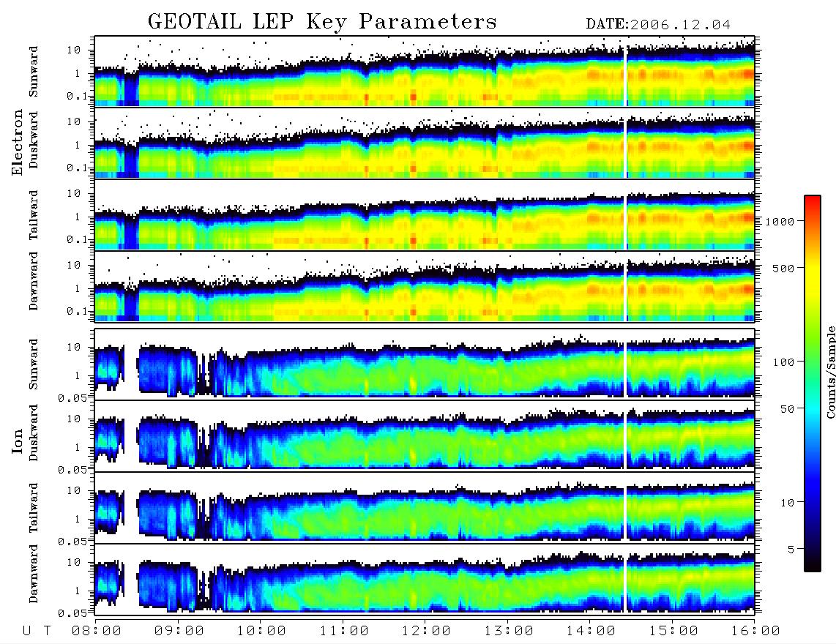Click the 11:00 time tick label
Image resolution: width=836 pixels, height=644 pixels.
(x=344, y=632)
